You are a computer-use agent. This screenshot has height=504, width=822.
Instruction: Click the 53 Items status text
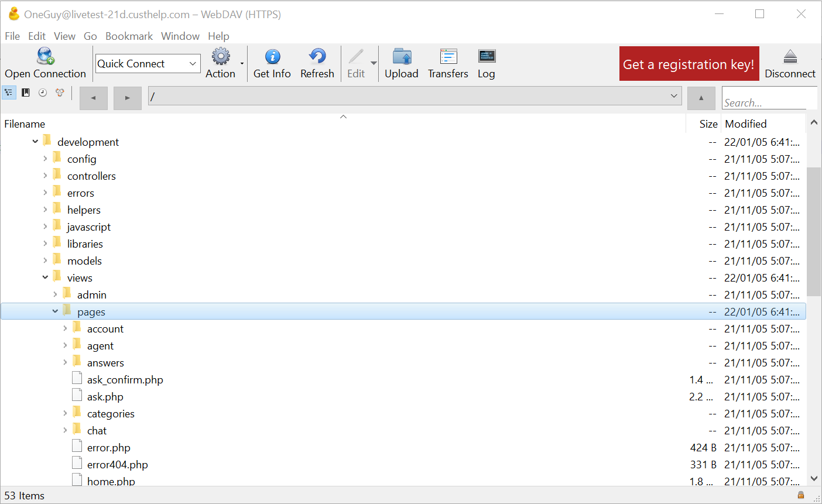pos(25,495)
